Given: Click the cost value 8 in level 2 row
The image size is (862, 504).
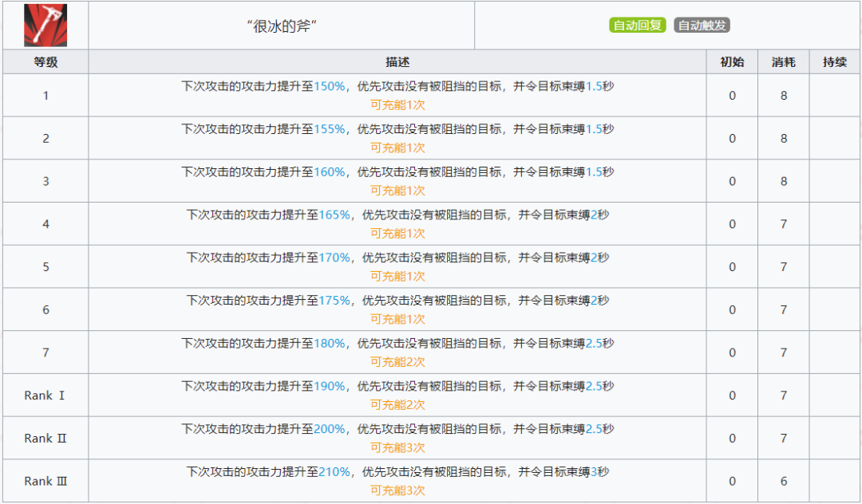Looking at the screenshot, I should pos(784,138).
